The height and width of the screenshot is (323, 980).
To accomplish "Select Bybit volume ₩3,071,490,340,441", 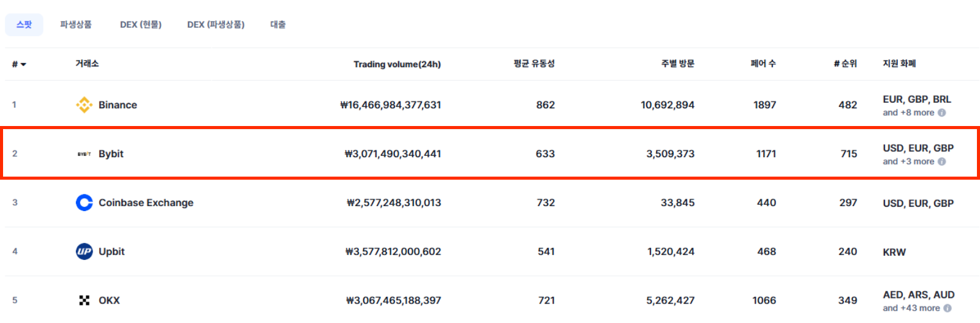I will (x=393, y=154).
